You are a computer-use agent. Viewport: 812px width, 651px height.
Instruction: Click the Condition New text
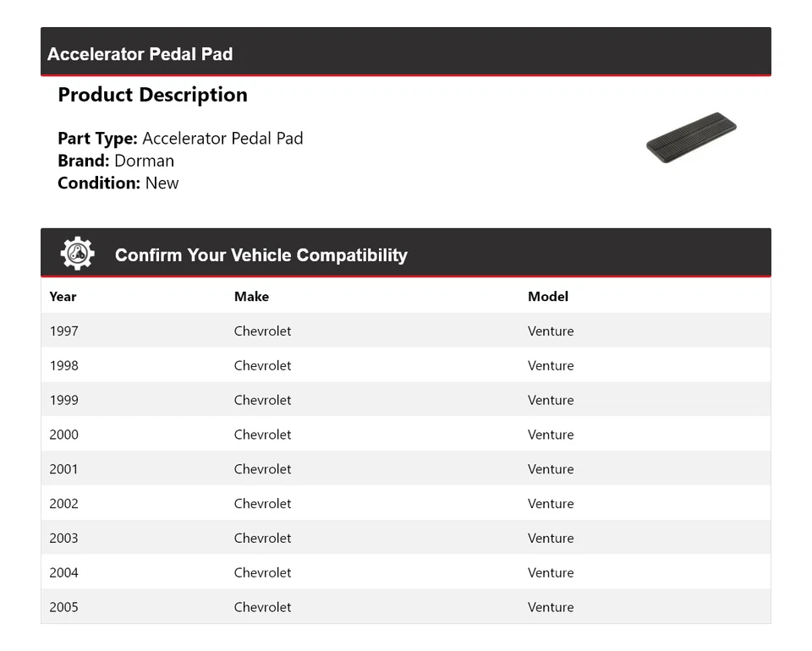[118, 183]
